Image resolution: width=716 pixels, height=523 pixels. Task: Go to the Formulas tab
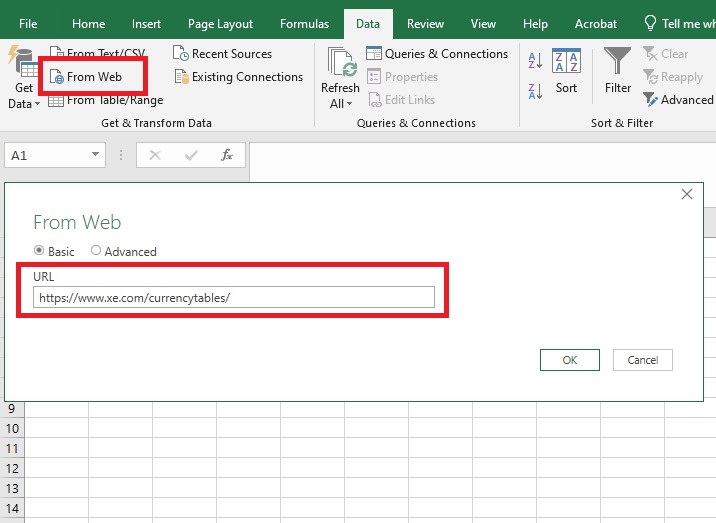[304, 24]
